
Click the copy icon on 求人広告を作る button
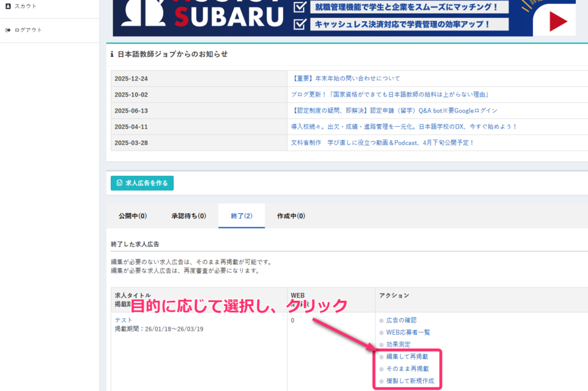click(119, 183)
